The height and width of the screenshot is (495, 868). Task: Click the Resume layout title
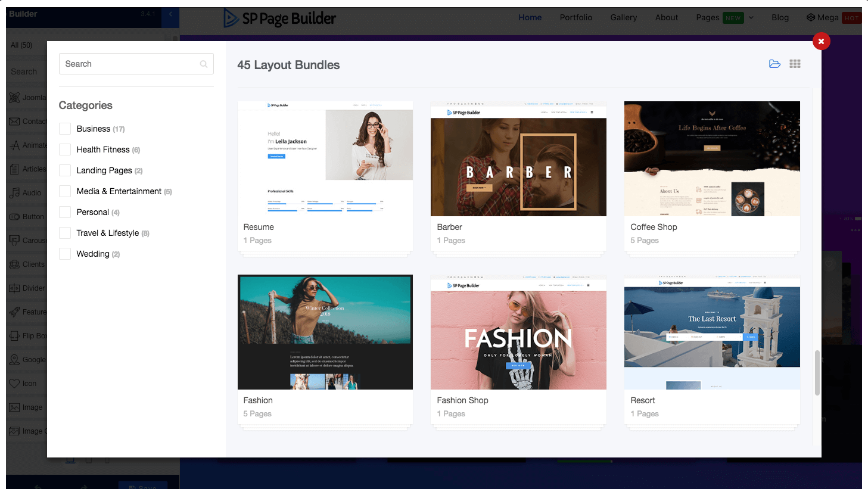click(x=259, y=227)
